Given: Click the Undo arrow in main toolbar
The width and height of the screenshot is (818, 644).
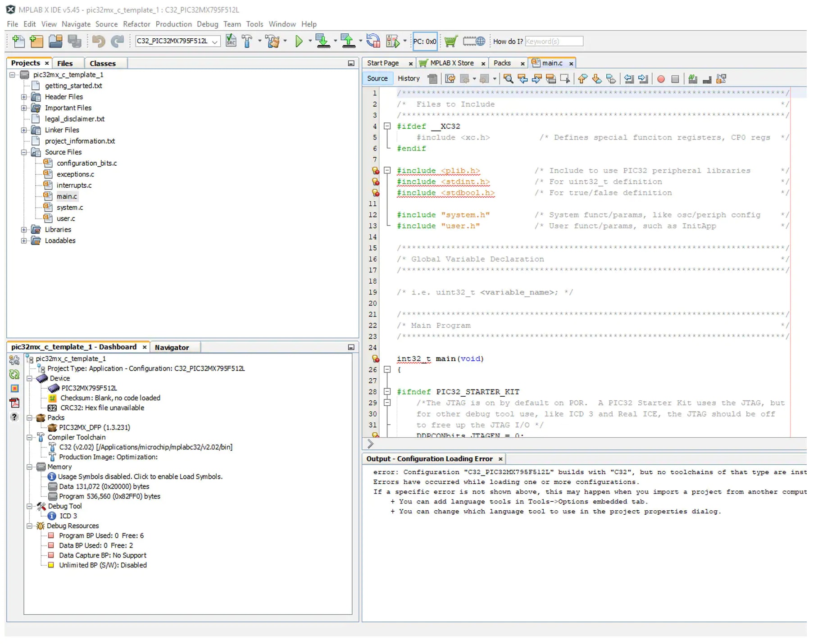Looking at the screenshot, I should click(98, 41).
